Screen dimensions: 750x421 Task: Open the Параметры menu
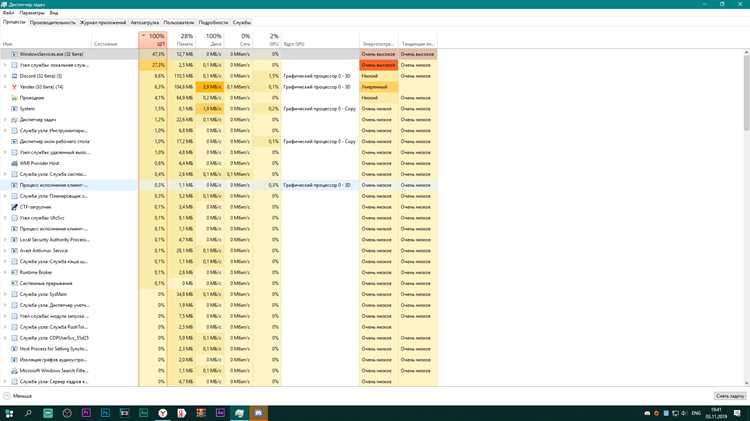(32, 13)
